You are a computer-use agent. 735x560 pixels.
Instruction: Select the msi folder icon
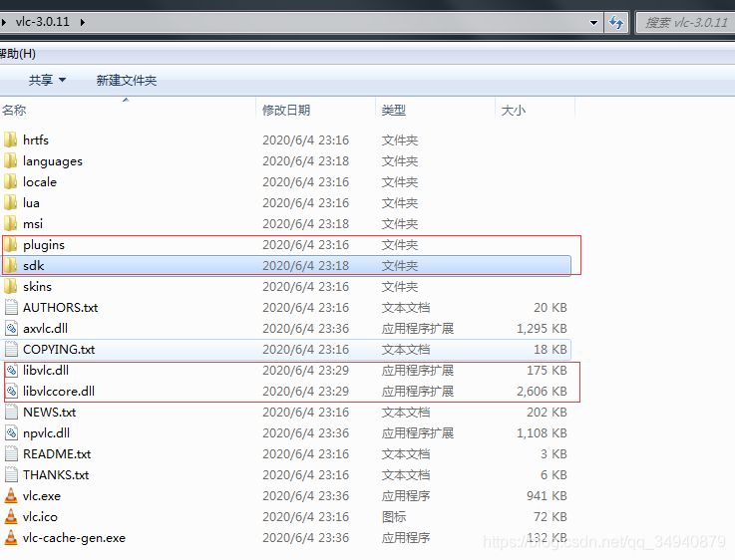(x=10, y=224)
